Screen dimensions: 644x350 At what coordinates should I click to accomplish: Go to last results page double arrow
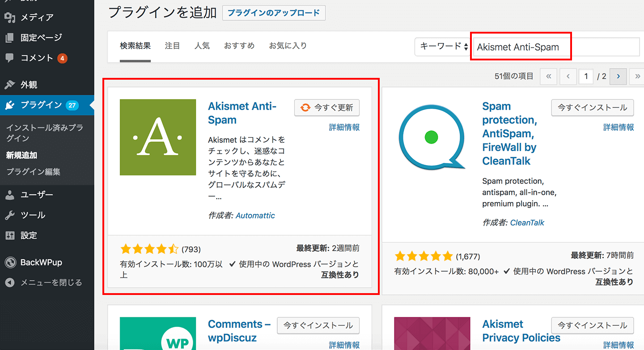[x=637, y=77]
